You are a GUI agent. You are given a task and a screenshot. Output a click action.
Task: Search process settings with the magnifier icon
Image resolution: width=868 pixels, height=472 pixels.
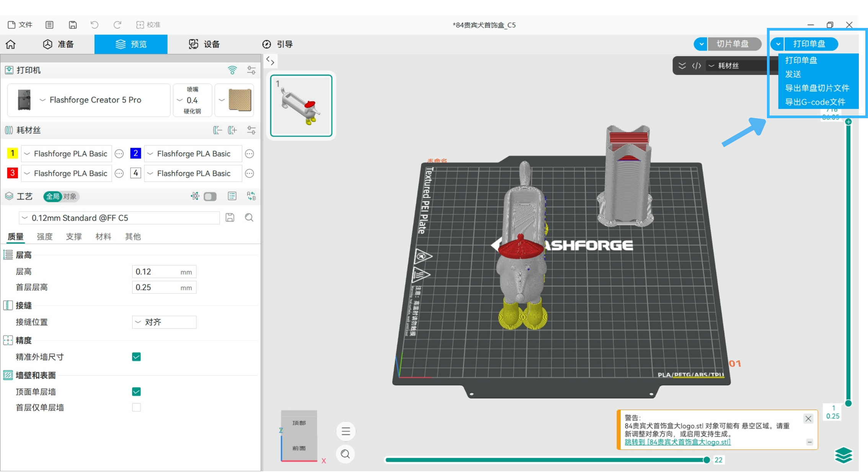249,218
